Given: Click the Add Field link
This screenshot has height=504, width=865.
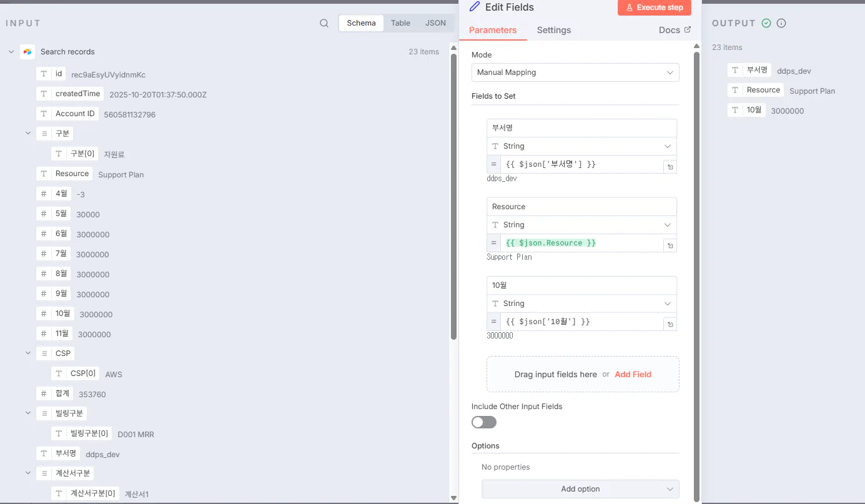Looking at the screenshot, I should [x=633, y=374].
